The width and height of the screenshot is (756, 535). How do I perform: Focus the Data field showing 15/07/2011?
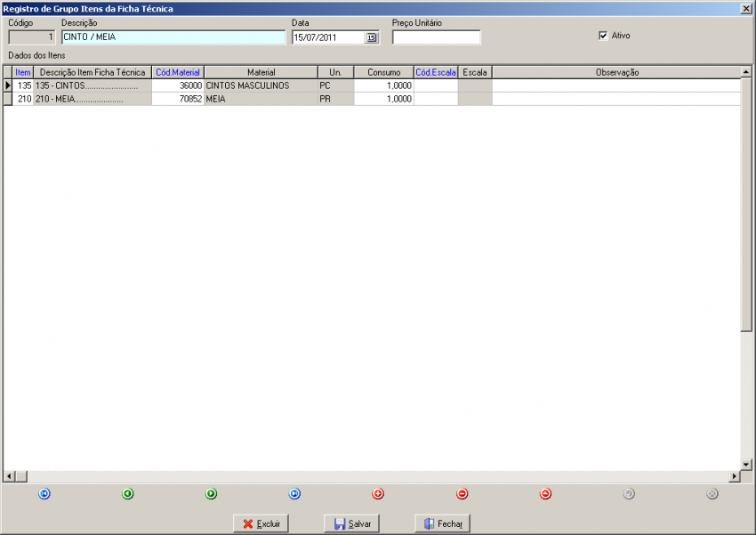coord(329,37)
